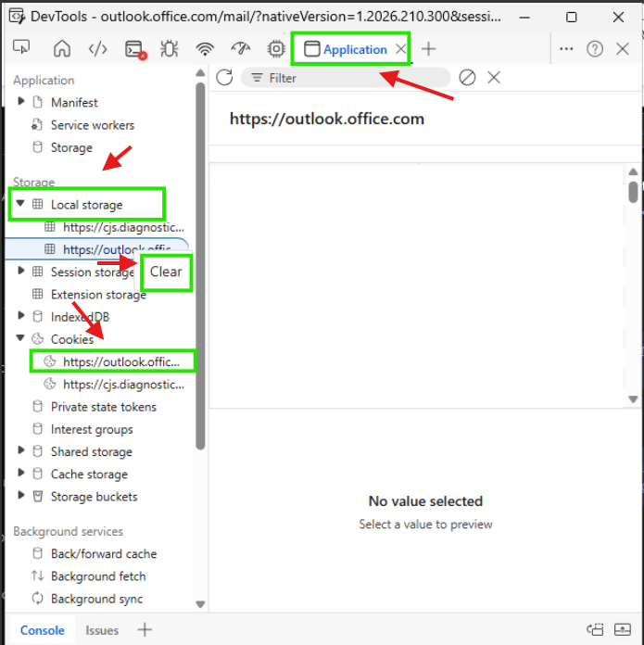Image resolution: width=644 pixels, height=645 pixels.
Task: Select outlook.office local storage entry
Action: 117,249
